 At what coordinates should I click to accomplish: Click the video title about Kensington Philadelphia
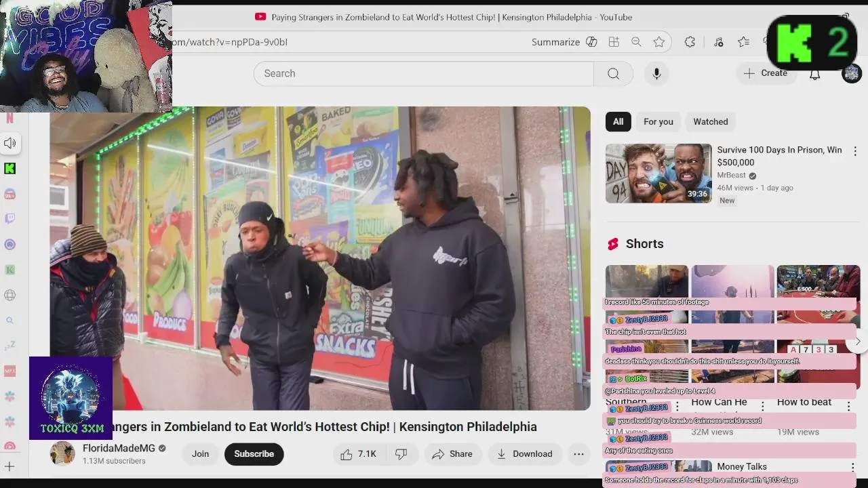pos(324,427)
